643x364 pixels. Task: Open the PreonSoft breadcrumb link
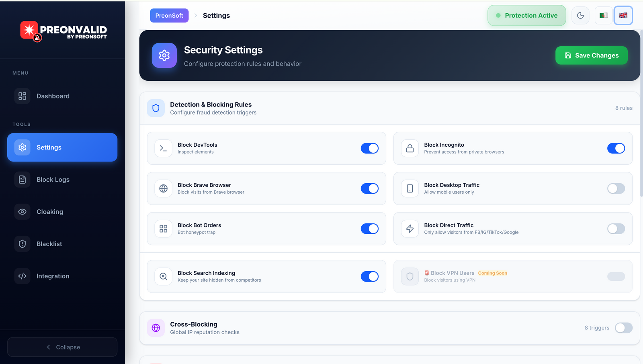(x=169, y=15)
